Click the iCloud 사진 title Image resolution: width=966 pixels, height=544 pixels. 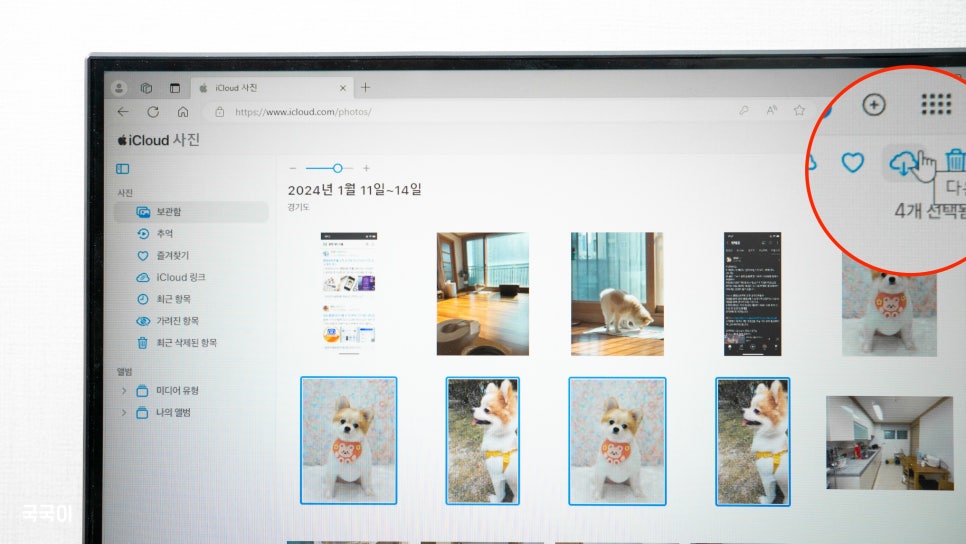pos(159,140)
